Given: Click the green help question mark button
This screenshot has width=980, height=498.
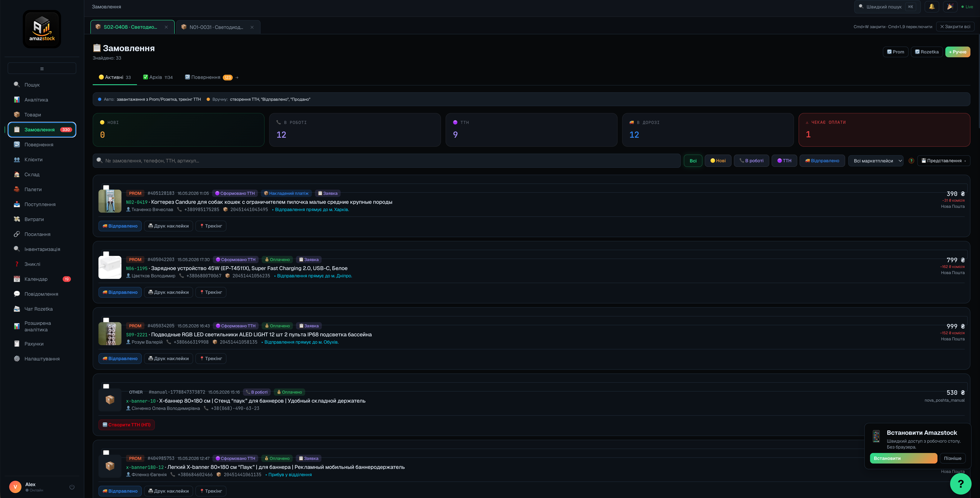Looking at the screenshot, I should point(961,484).
